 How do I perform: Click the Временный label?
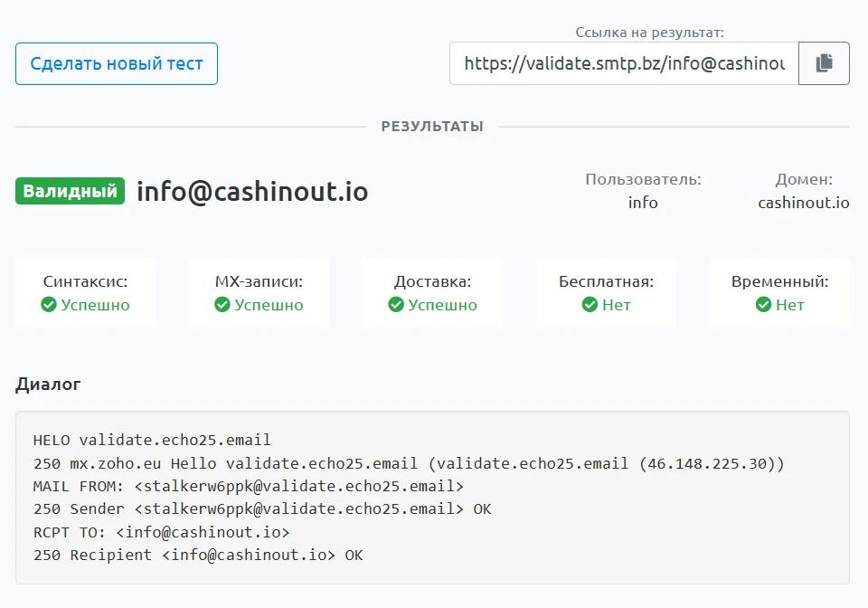pyautogui.click(x=780, y=281)
